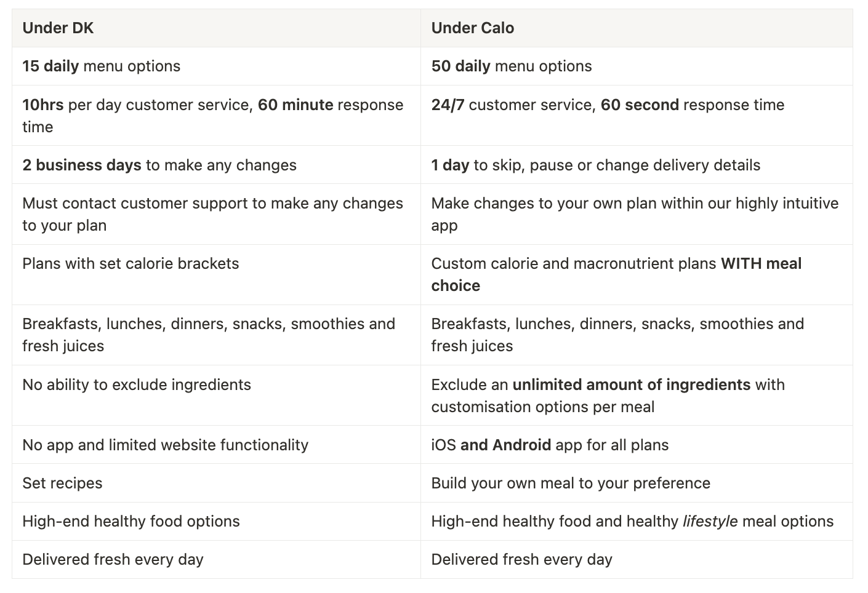This screenshot has height=593, width=868.
Task: Select the "50 daily menu options" cell
Action: pyautogui.click(x=512, y=66)
